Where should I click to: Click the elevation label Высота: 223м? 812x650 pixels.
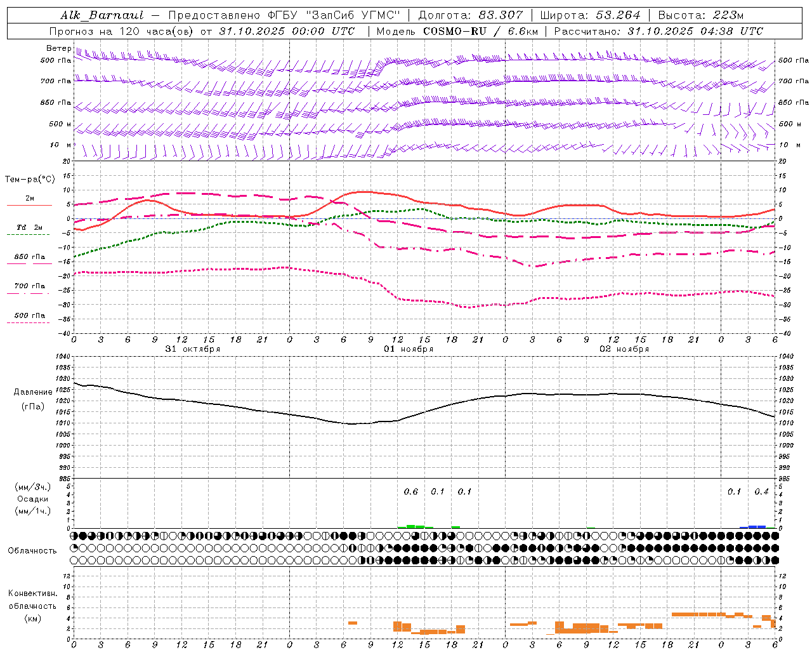(x=701, y=15)
